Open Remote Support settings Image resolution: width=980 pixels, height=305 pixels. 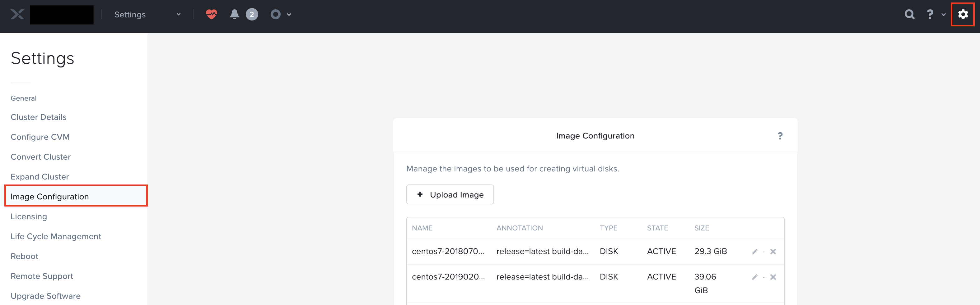click(42, 276)
